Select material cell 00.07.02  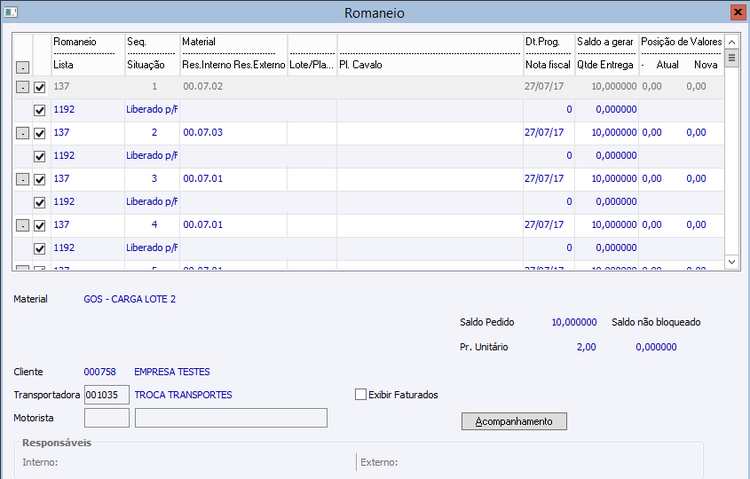tap(203, 87)
